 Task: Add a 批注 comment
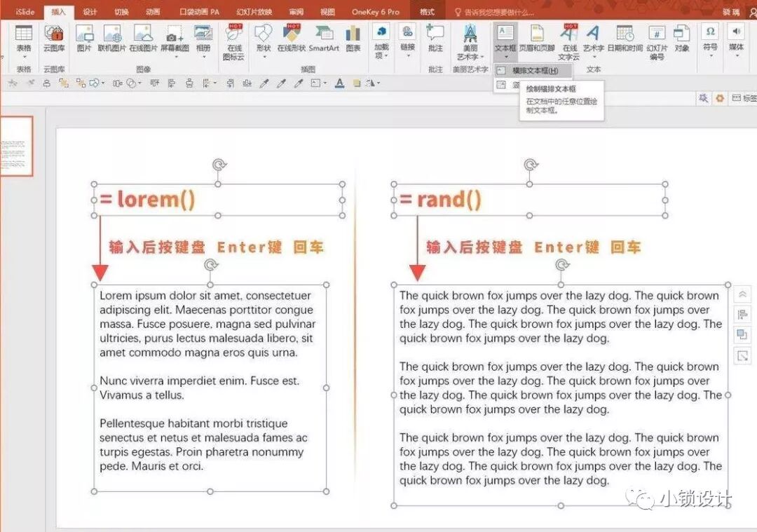(x=435, y=38)
